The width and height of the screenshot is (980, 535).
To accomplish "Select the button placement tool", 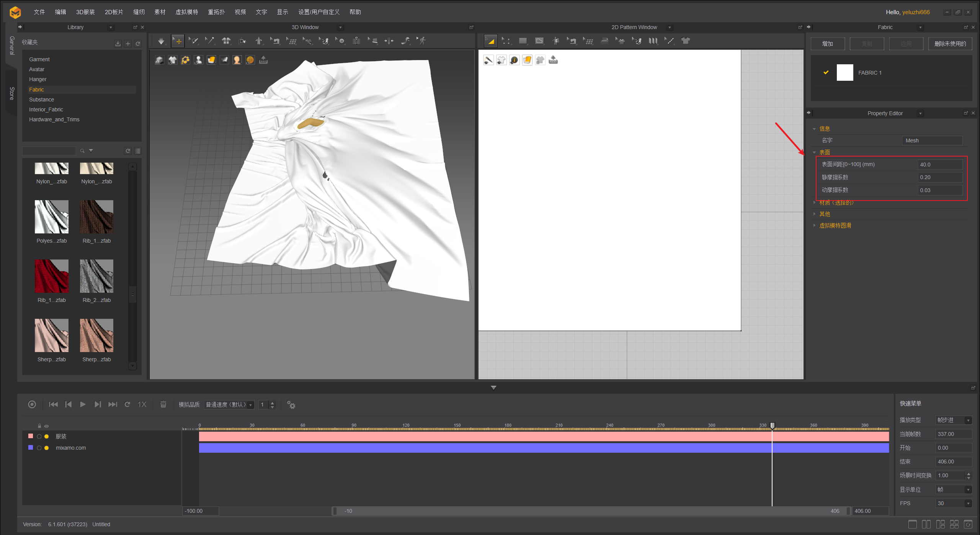I will (x=341, y=41).
